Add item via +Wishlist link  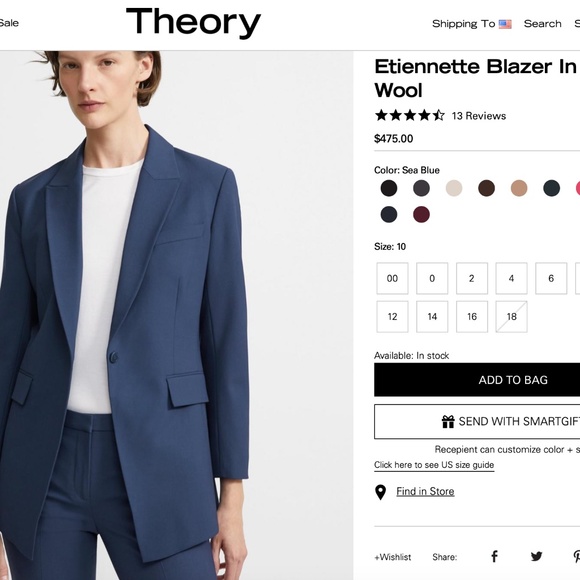click(392, 557)
